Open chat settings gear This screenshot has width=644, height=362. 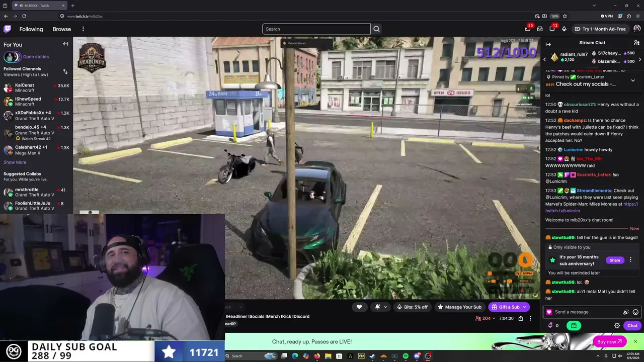617,326
